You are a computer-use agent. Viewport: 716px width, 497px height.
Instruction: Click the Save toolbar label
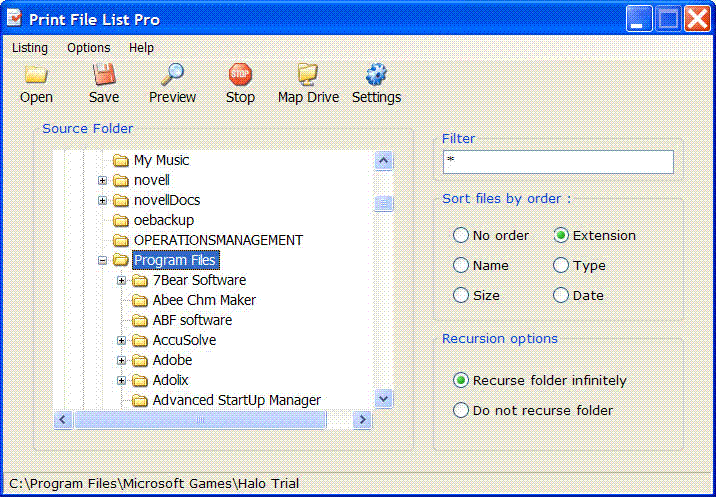[104, 97]
